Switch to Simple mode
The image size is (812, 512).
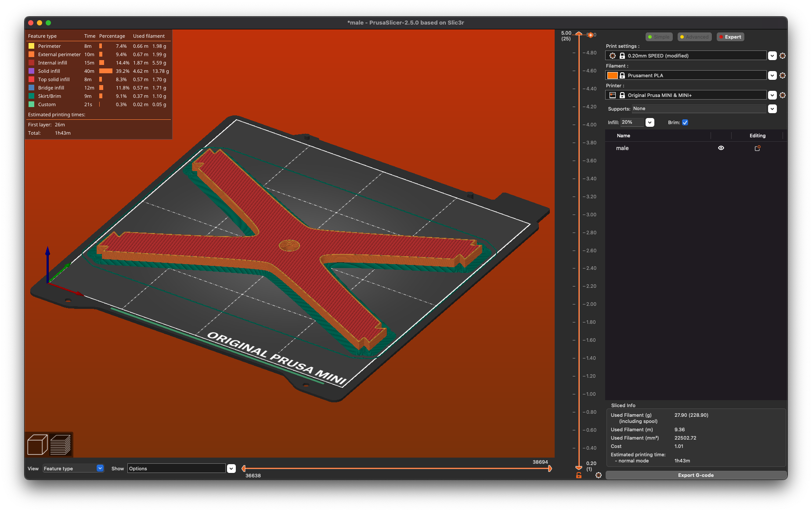(x=659, y=37)
